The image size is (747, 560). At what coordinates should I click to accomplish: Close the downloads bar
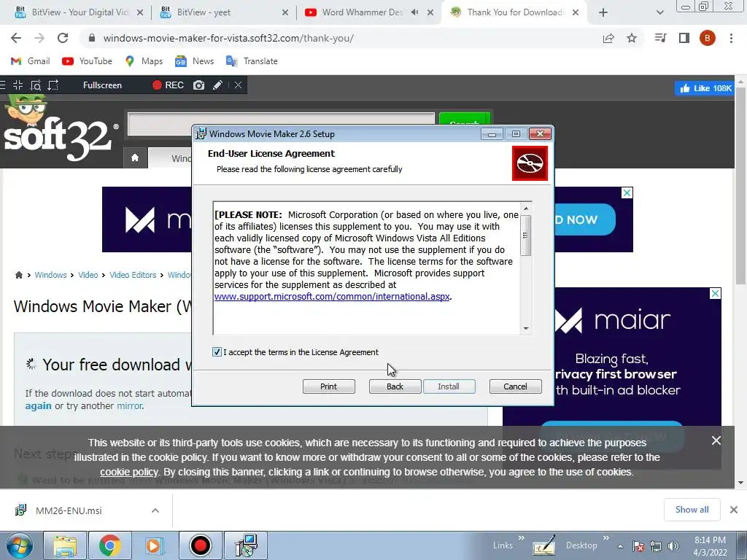734,510
